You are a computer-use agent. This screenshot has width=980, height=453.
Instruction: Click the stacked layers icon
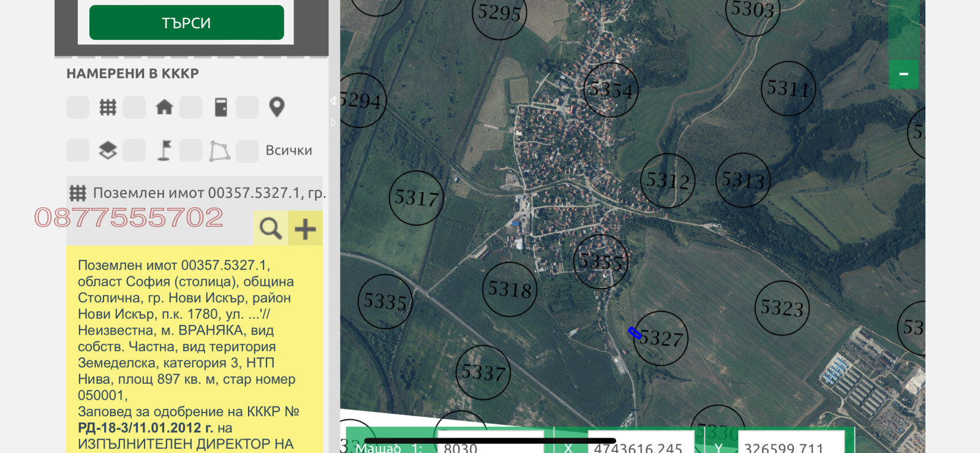click(108, 150)
